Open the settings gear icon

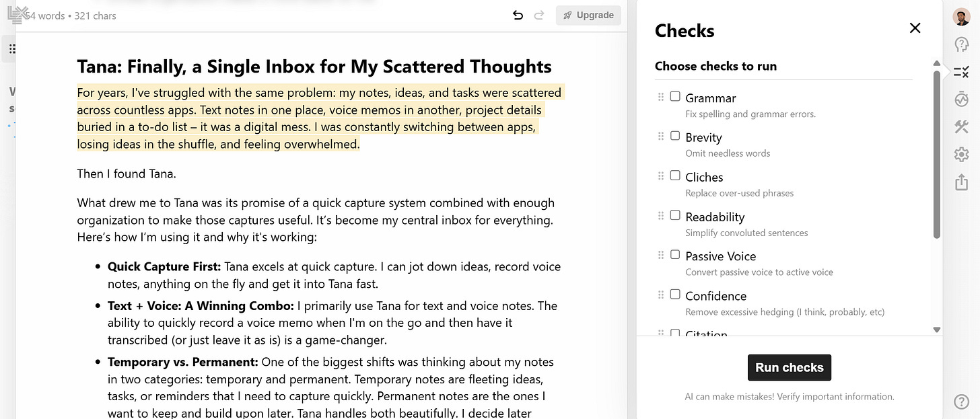click(x=962, y=155)
